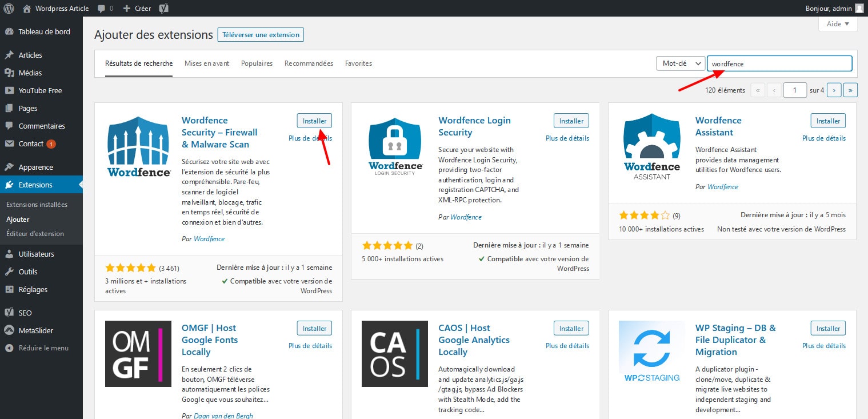The height and width of the screenshot is (419, 868).
Task: Open the Wordfence Assistant title link
Action: point(718,126)
